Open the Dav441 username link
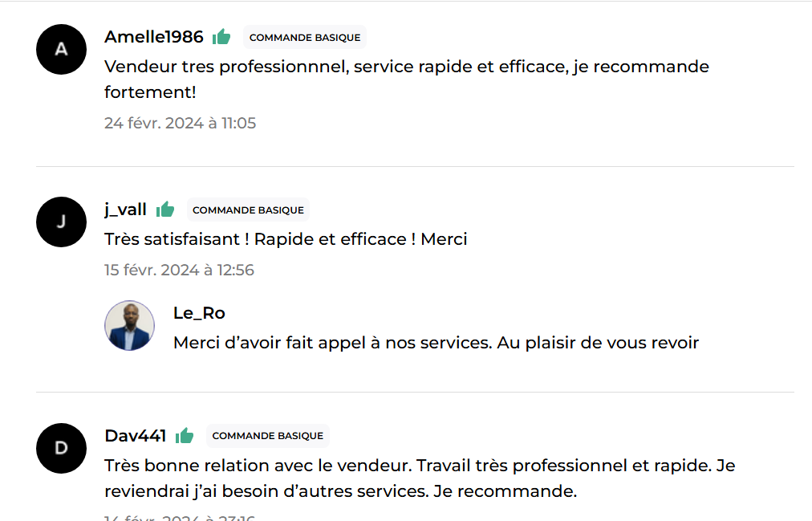This screenshot has width=812, height=521. [x=135, y=436]
